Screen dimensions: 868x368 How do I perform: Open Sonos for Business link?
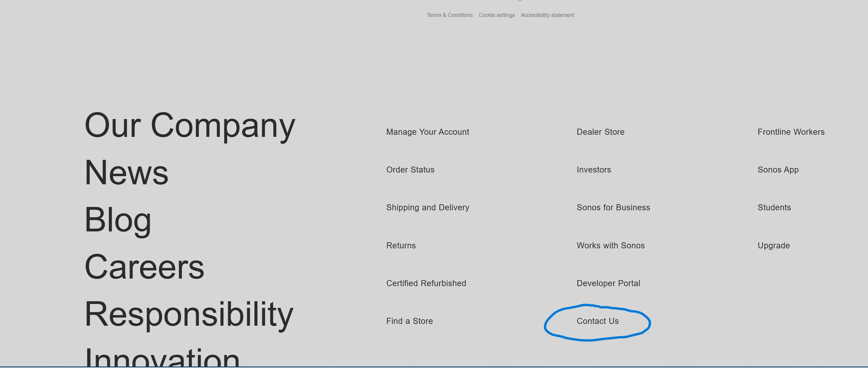point(613,208)
